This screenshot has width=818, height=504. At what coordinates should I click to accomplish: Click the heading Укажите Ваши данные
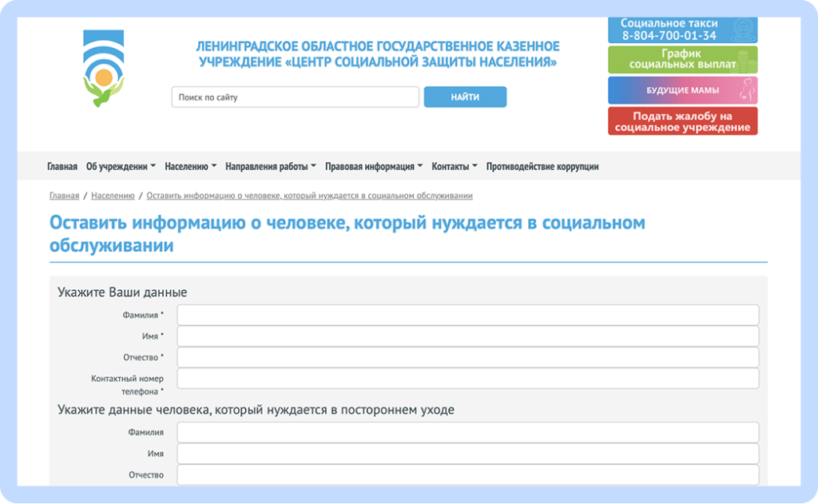tap(122, 292)
